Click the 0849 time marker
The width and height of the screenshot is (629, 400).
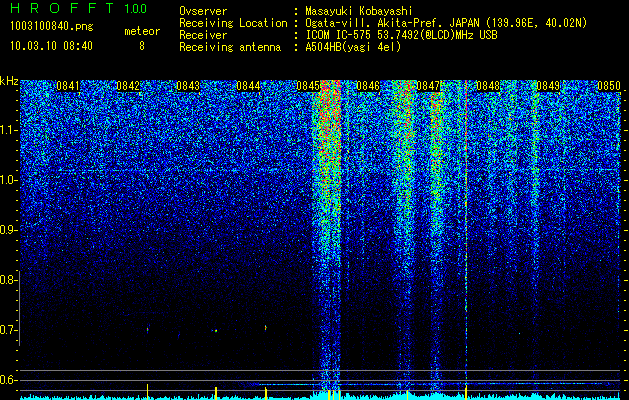pyautogui.click(x=548, y=86)
